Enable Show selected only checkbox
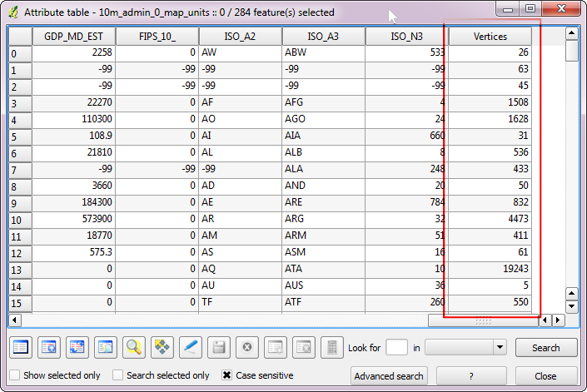This screenshot has height=392, width=587. (x=15, y=375)
